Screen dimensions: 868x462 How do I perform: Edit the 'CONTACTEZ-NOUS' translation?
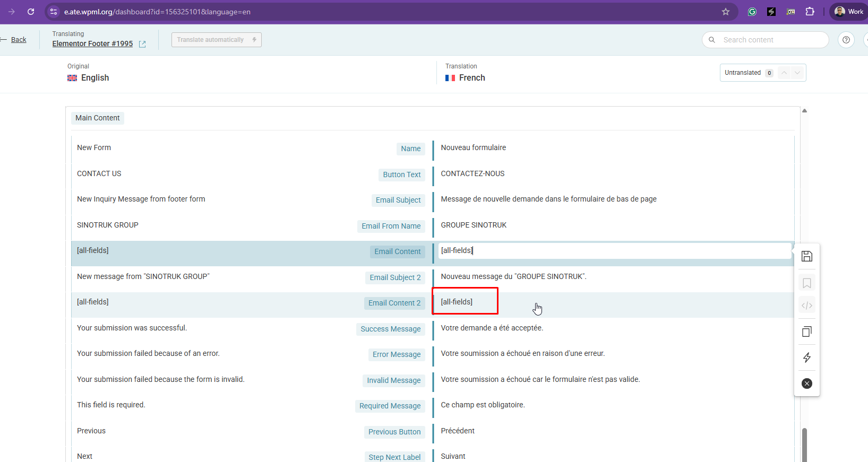[472, 173]
